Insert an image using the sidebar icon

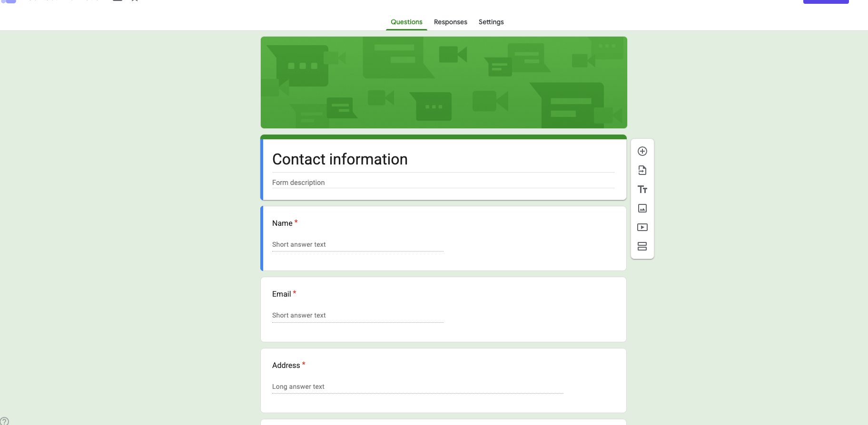click(x=642, y=208)
